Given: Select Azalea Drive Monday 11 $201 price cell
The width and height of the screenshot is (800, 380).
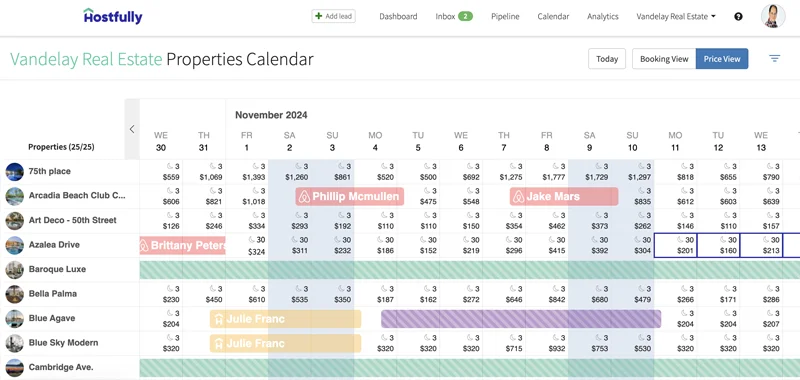Looking at the screenshot, I should 675,245.
